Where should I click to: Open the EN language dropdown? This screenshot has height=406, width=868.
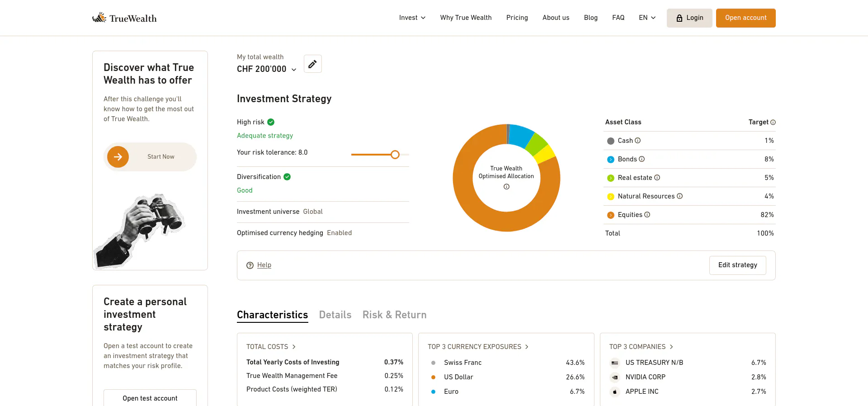coord(647,18)
